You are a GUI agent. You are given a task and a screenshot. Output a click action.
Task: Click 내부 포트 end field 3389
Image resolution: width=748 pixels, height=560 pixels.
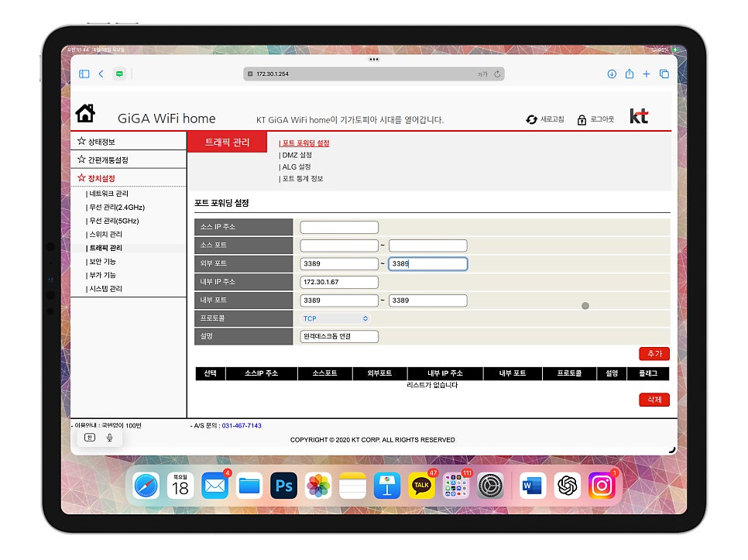[x=428, y=301]
